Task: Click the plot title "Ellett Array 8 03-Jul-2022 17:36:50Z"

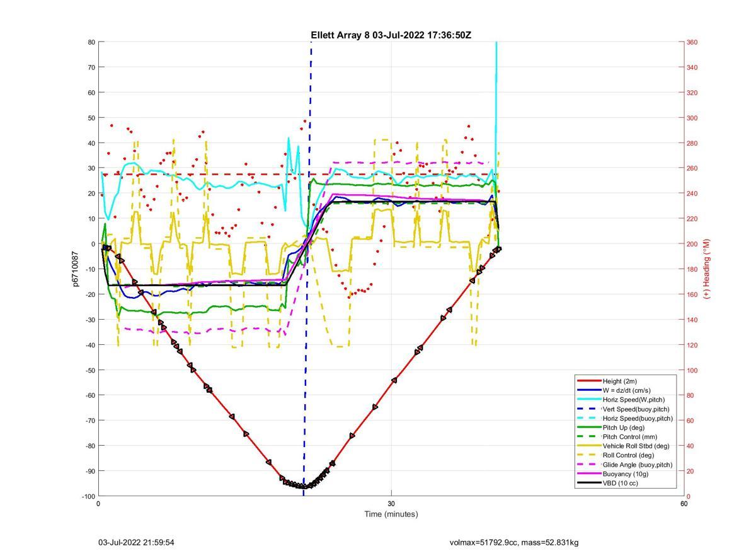Action: click(x=391, y=35)
